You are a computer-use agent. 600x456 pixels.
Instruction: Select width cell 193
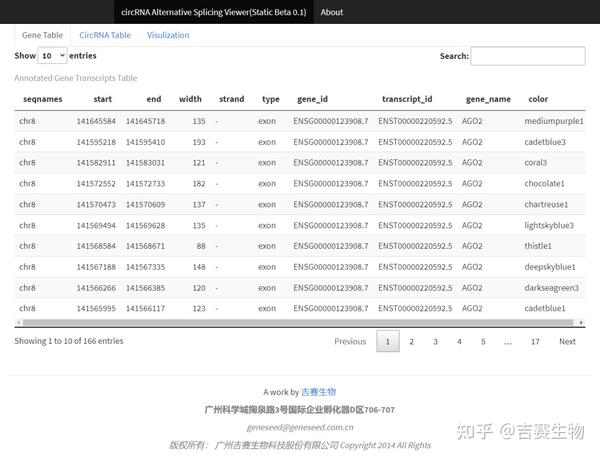click(x=199, y=142)
